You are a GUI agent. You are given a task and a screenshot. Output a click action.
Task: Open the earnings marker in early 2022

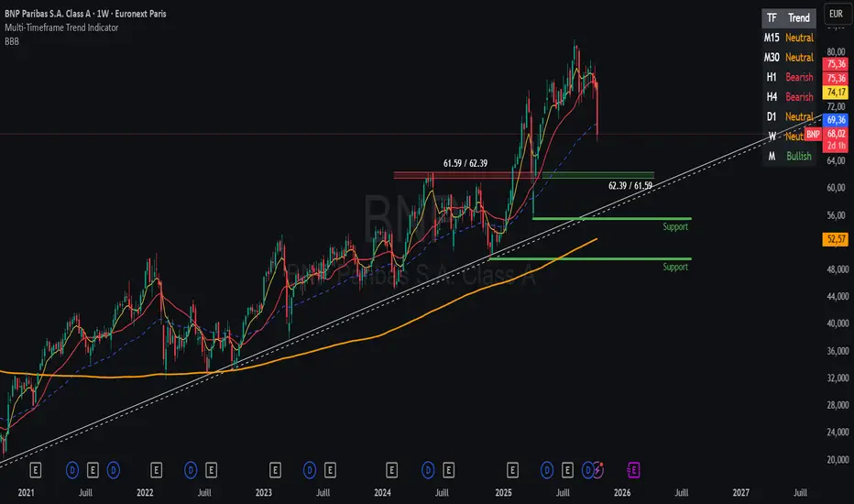(x=157, y=470)
